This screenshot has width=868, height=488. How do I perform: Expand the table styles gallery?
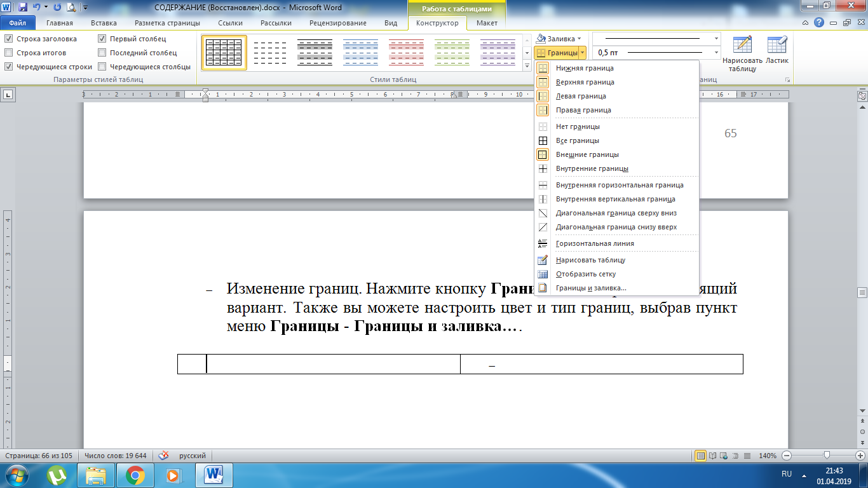(527, 65)
